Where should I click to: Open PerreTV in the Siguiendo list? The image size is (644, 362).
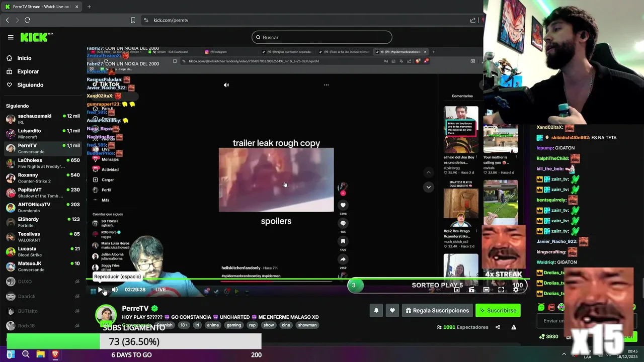tap(43, 148)
